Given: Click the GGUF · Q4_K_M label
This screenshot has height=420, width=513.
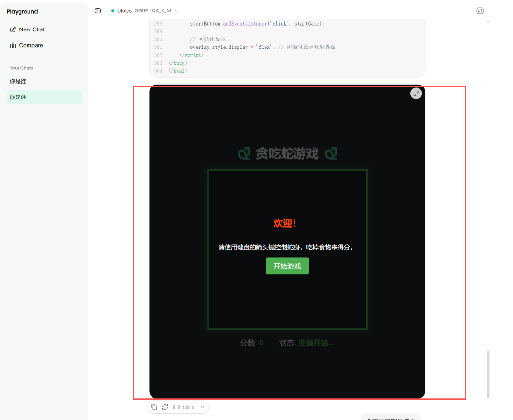Looking at the screenshot, I should point(152,11).
